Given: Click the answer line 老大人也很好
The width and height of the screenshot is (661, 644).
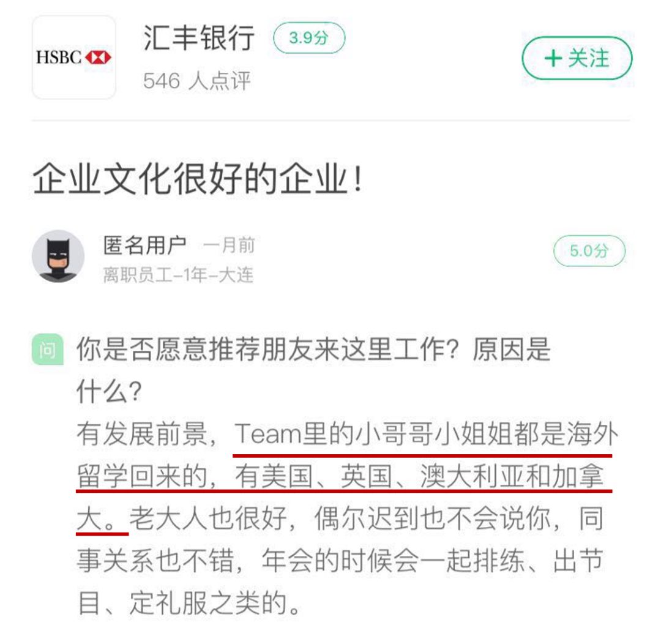Looking at the screenshot, I should 208,519.
